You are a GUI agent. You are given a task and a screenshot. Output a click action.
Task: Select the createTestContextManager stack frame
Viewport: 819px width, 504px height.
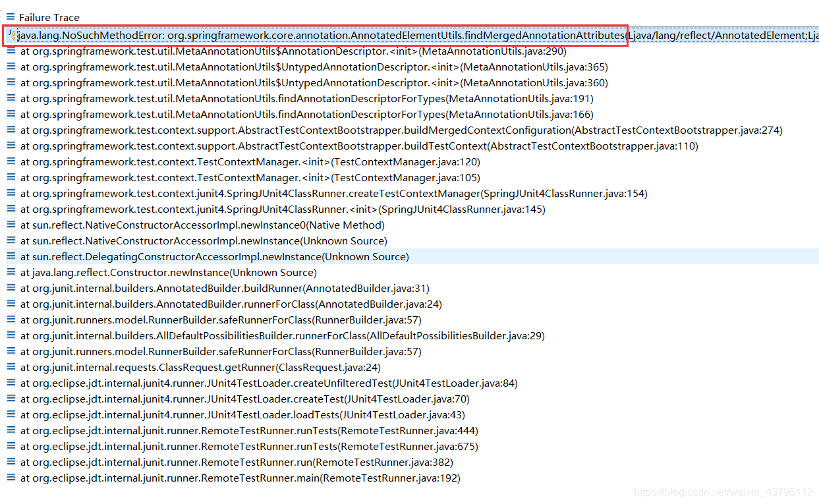pos(333,193)
